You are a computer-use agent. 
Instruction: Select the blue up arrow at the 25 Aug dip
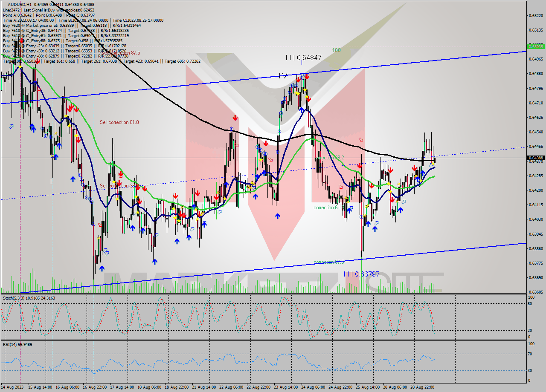368,224
